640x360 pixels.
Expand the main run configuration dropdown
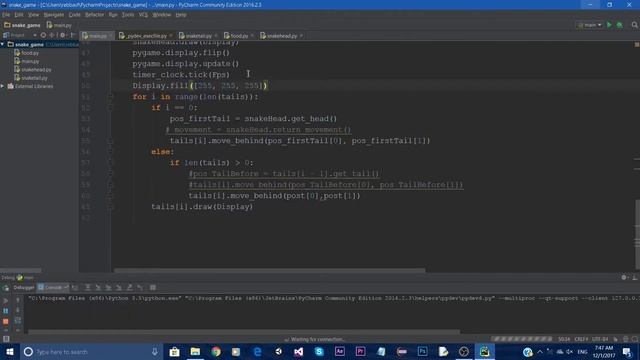(x=590, y=25)
